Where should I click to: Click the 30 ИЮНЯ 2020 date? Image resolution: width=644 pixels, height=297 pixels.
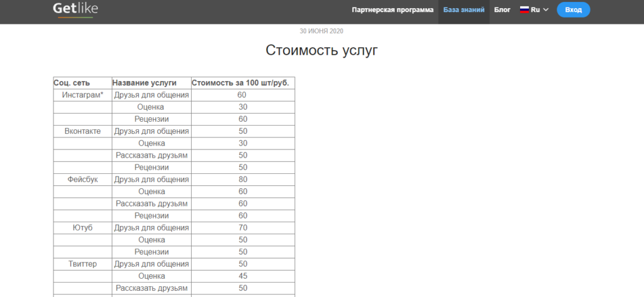[x=321, y=31]
